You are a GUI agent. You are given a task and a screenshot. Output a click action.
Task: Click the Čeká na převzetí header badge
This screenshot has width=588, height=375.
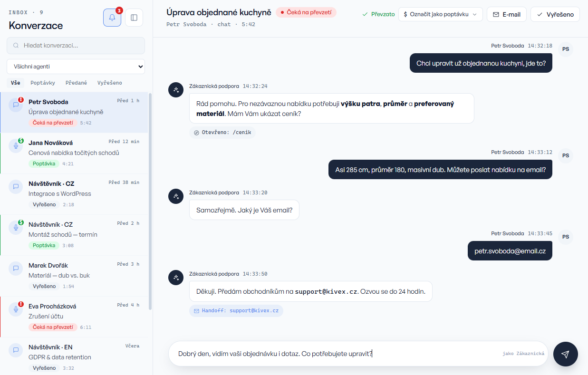306,12
